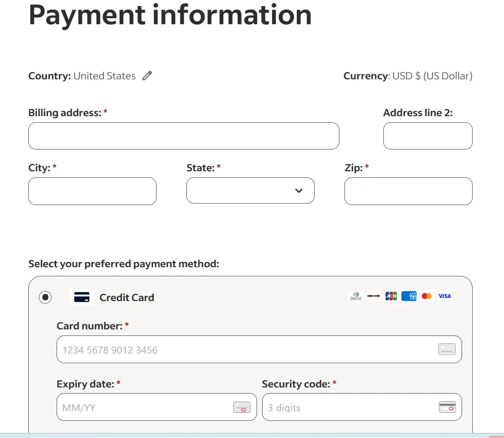This screenshot has width=504, height=438.
Task: Click the City input field
Action: pyautogui.click(x=92, y=191)
